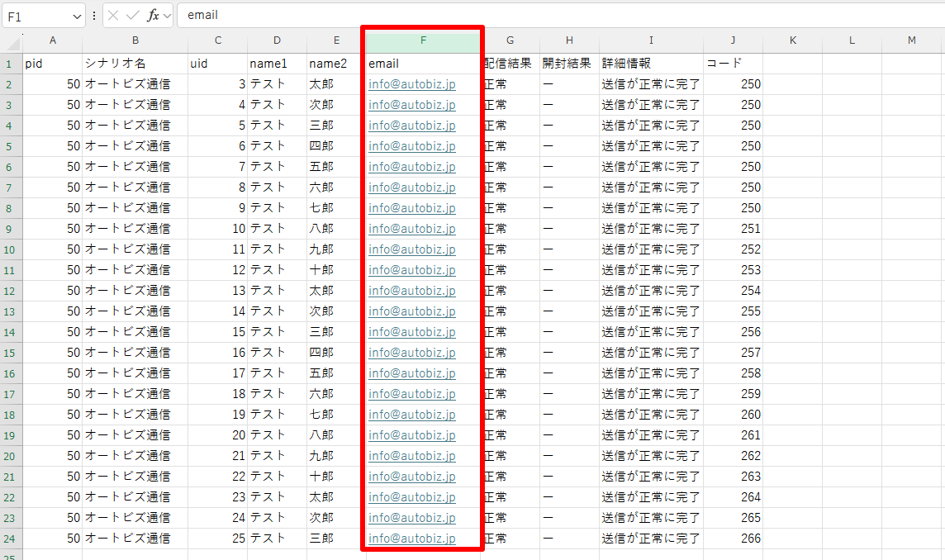Expand the dropdown chevron beside fx
Viewport: 945px width, 560px height.
[x=168, y=16]
